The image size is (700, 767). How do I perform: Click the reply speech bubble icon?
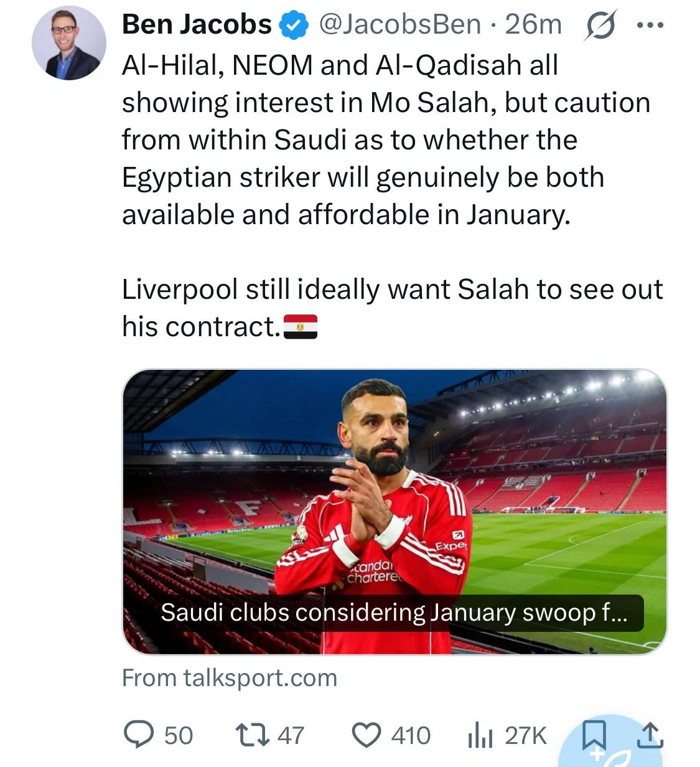point(139,735)
